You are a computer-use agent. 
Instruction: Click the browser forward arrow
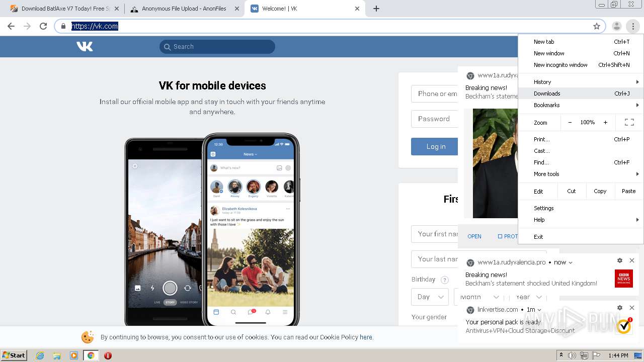(27, 26)
